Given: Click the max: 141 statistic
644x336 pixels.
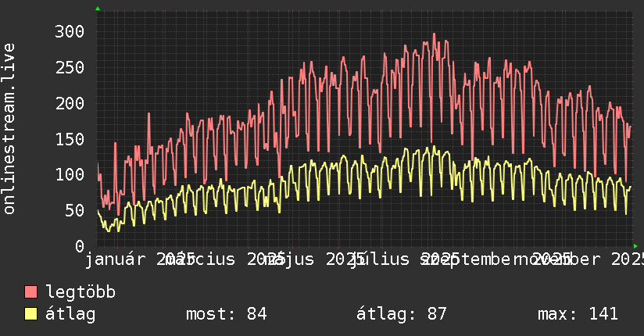Looking at the screenshot, I should coord(578,314).
